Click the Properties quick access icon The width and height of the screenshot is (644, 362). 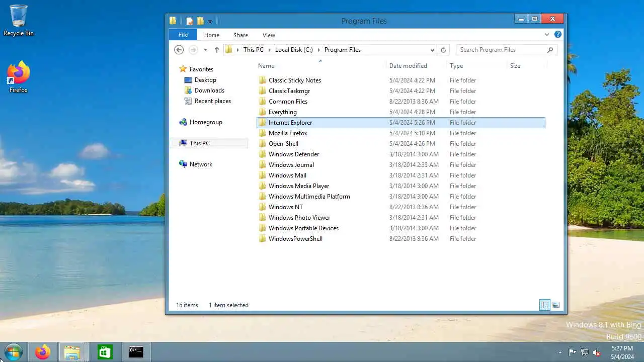coord(190,21)
